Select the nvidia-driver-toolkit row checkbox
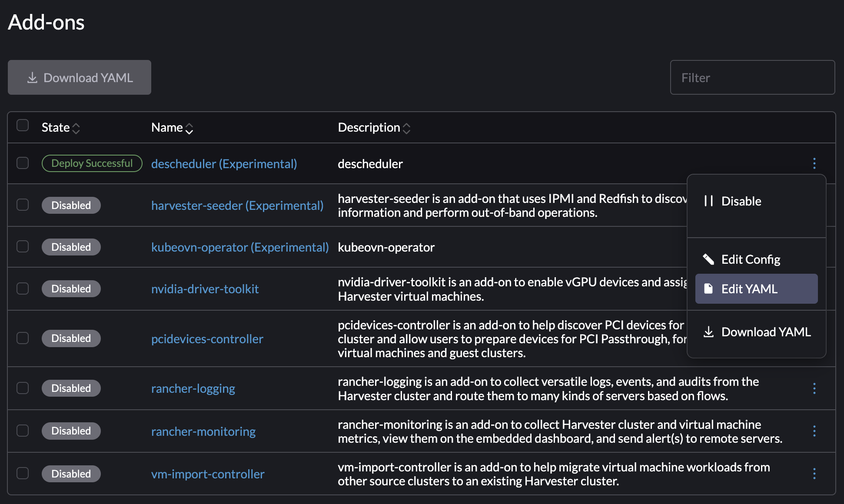 coord(23,288)
